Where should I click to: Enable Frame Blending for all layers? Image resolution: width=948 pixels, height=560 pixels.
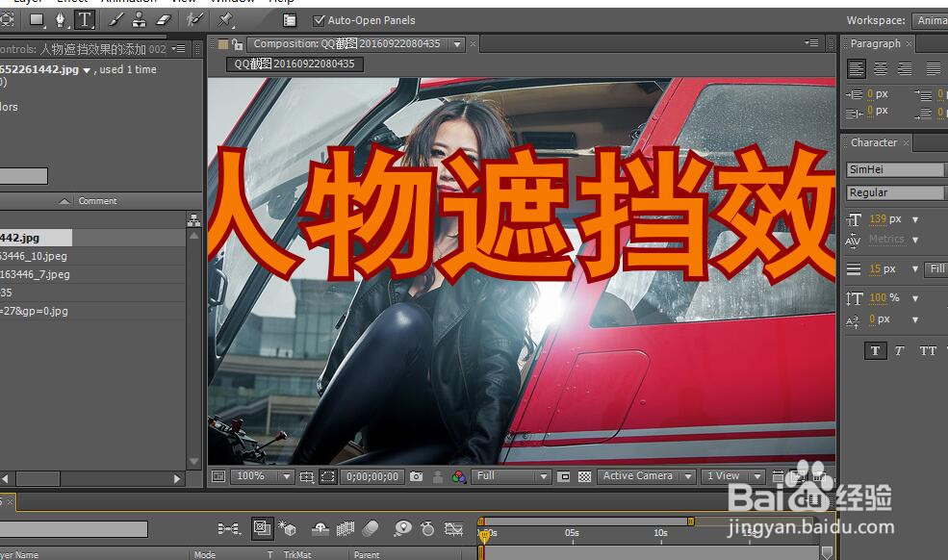point(346,529)
